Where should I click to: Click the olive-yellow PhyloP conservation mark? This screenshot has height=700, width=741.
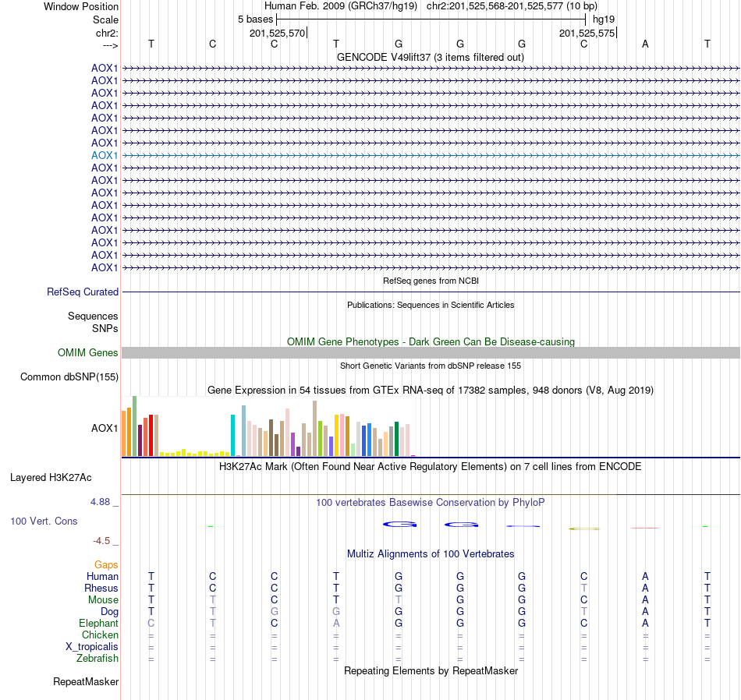(584, 529)
